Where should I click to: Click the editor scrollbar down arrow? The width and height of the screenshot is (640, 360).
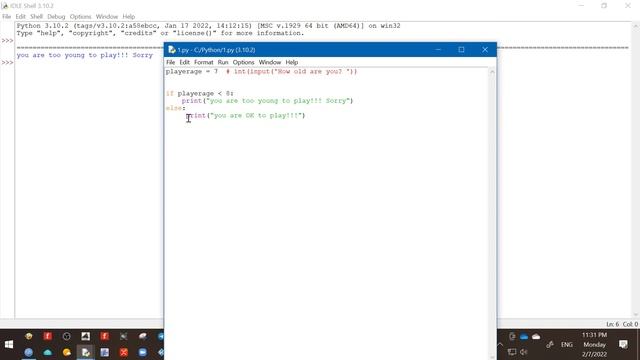[x=492, y=357]
